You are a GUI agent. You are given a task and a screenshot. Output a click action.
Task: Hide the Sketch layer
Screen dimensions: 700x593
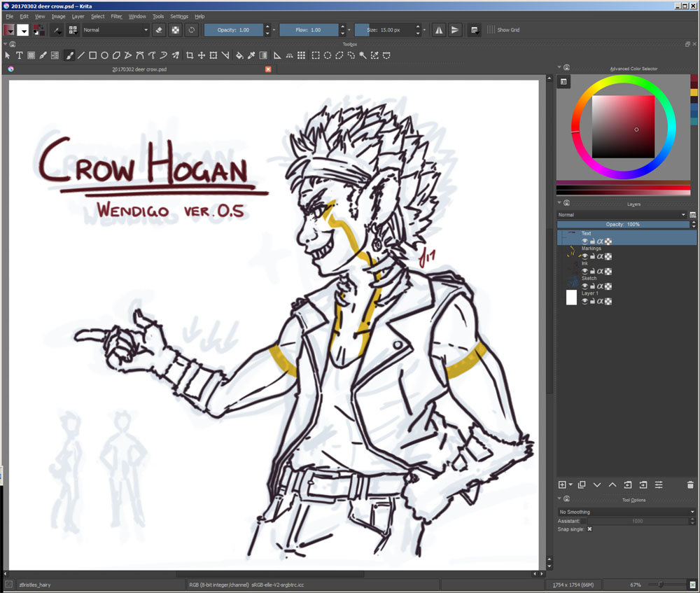coord(584,286)
